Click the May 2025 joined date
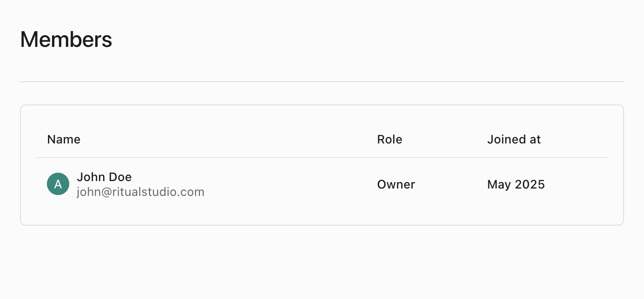The height and width of the screenshot is (299, 644). pos(516,184)
